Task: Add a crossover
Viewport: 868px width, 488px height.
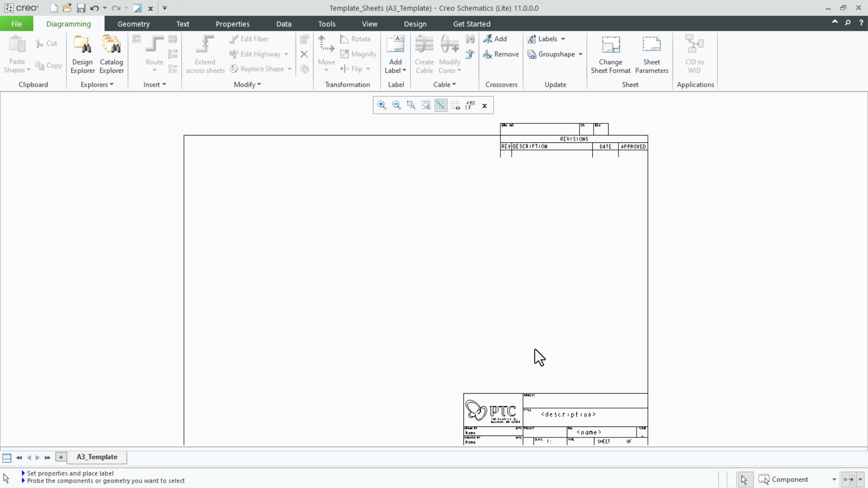Action: pos(495,39)
